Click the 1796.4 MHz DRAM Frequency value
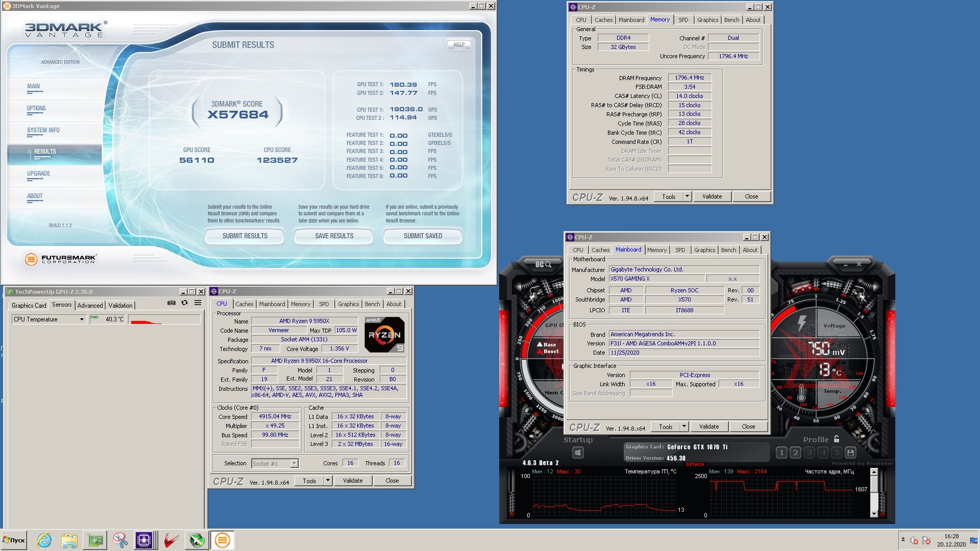 click(x=689, y=78)
